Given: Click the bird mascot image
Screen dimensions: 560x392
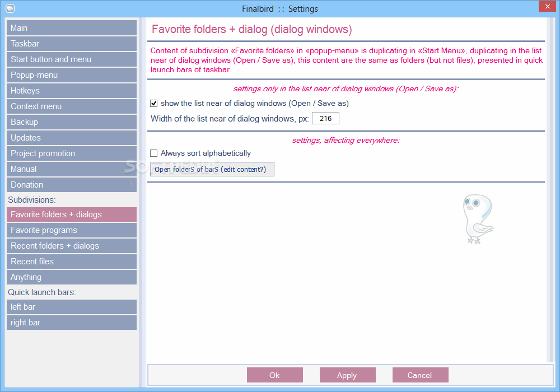Looking at the screenshot, I should (x=478, y=219).
